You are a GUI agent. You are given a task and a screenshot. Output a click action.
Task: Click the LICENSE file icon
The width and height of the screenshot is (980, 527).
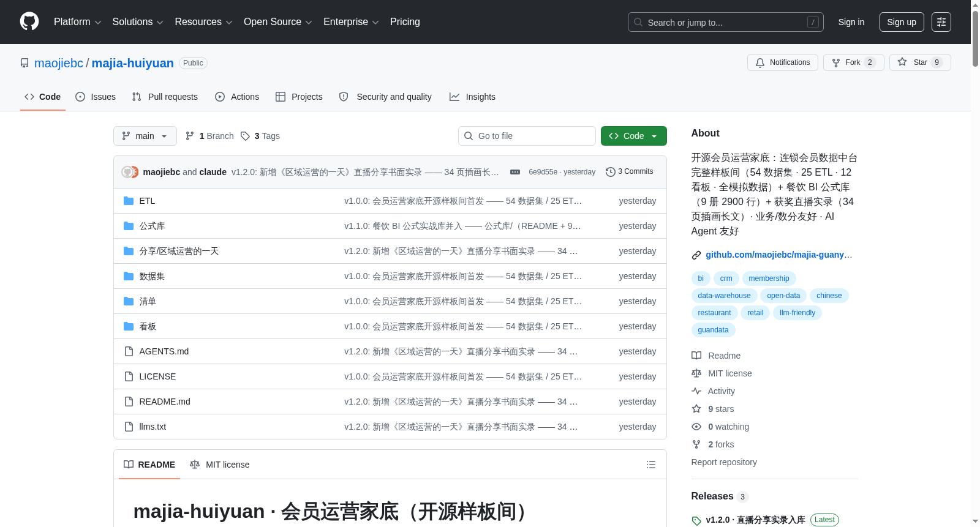tap(129, 376)
